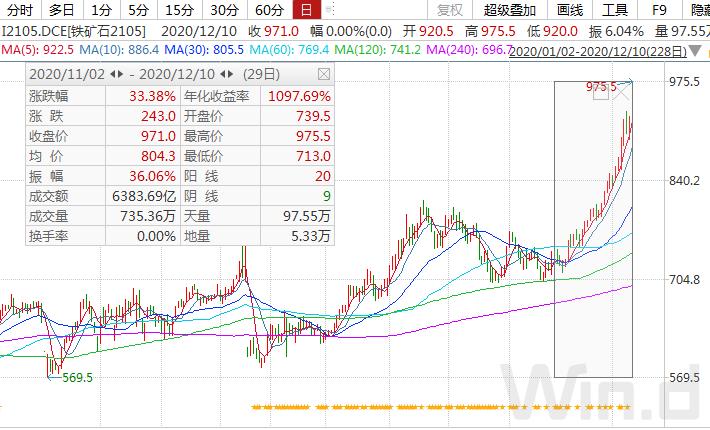This screenshot has width=710, height=430.
Task: Click the 739.5 开盘价 value
Action: tap(313, 116)
